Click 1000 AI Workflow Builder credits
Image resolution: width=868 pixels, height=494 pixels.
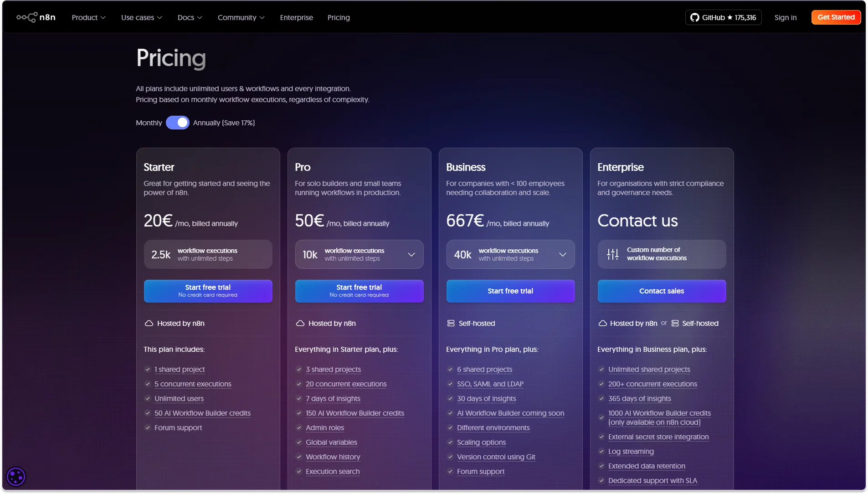pyautogui.click(x=659, y=417)
